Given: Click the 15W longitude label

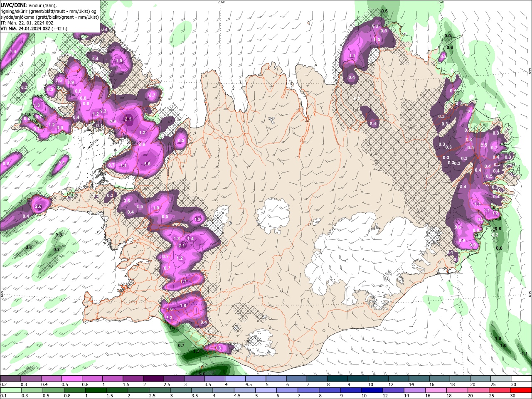Looking at the screenshot, I should (440, 2).
